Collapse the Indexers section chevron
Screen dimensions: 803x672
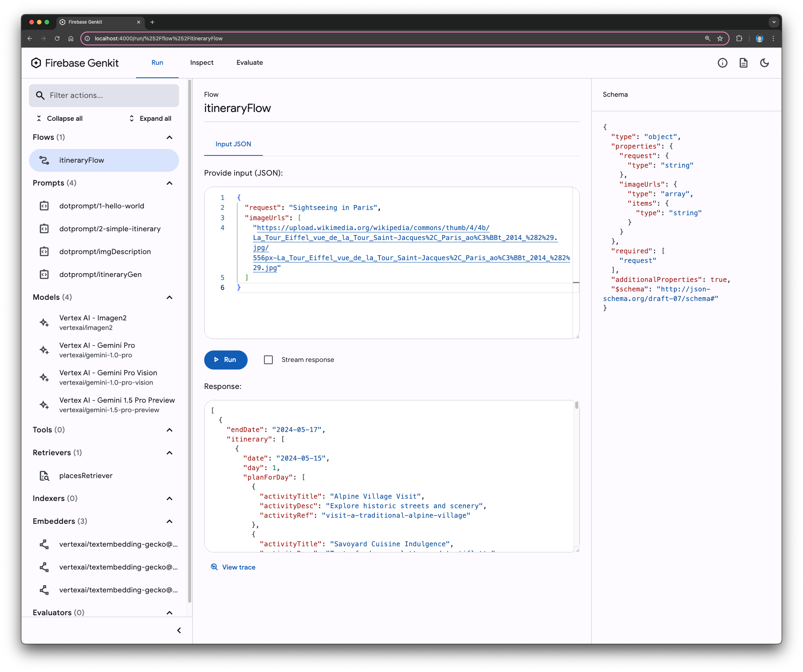point(170,499)
